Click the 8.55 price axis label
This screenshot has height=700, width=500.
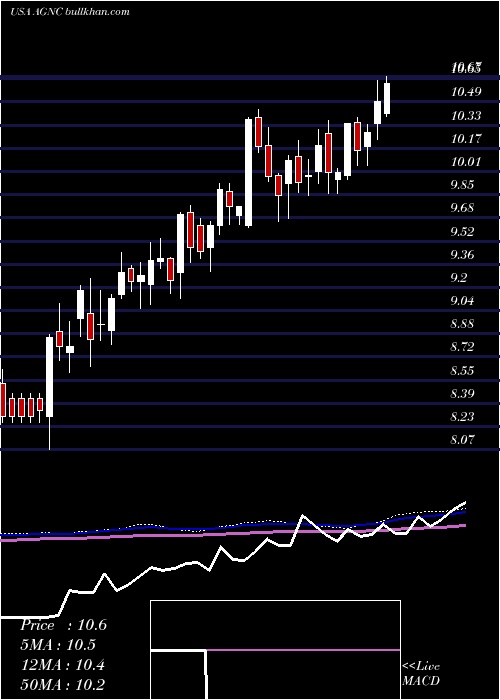[462, 371]
